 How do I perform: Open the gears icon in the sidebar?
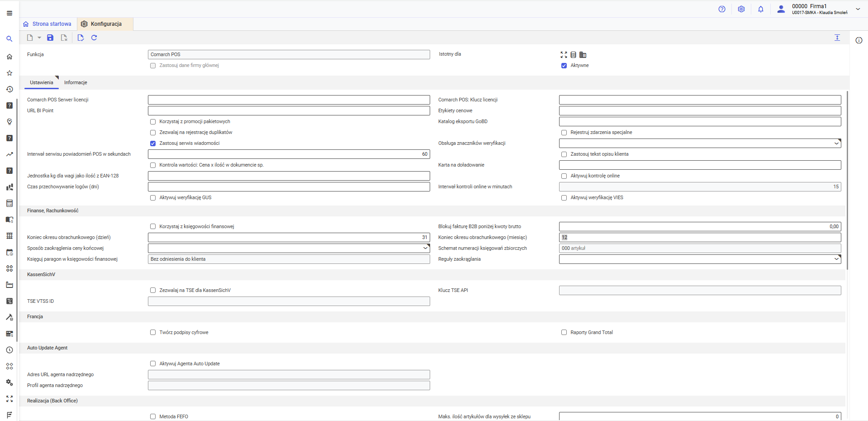(9, 383)
